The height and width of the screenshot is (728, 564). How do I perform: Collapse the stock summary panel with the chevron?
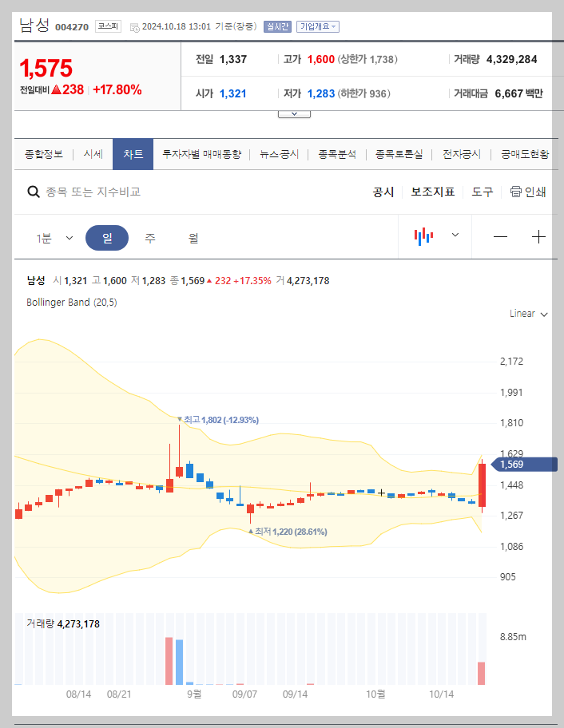pyautogui.click(x=294, y=113)
